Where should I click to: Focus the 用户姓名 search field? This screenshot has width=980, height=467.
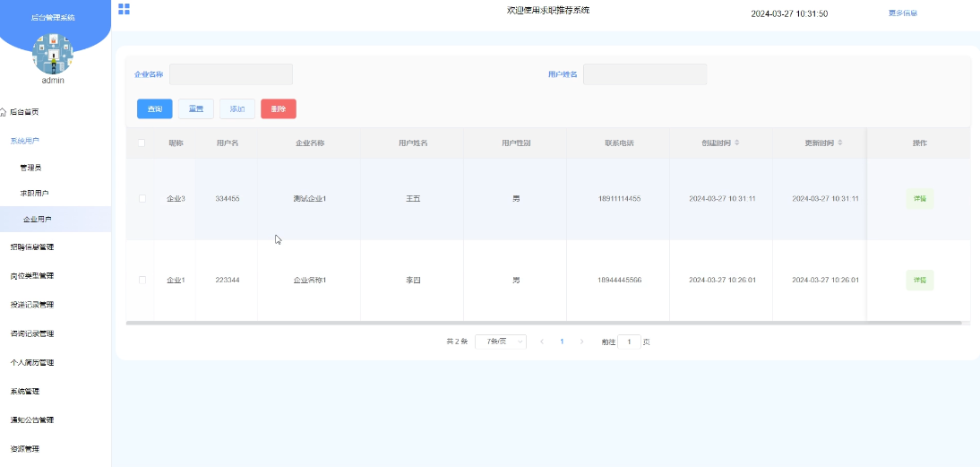645,74
